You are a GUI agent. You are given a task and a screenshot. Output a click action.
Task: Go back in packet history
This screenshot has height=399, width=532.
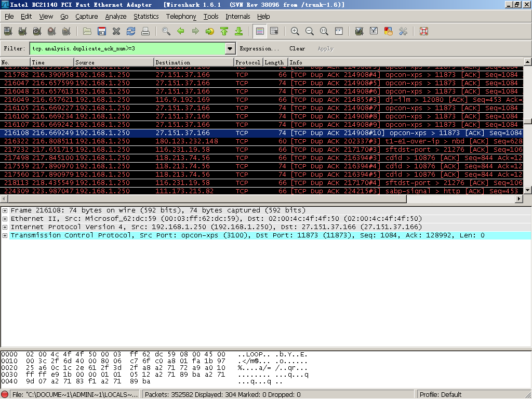pyautogui.click(x=180, y=31)
